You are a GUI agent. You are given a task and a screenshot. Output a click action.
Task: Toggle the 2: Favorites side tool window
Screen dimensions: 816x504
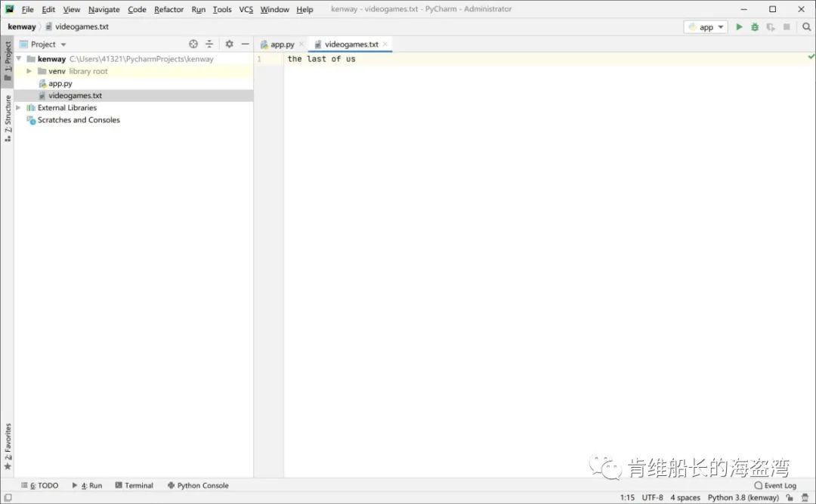(8, 447)
